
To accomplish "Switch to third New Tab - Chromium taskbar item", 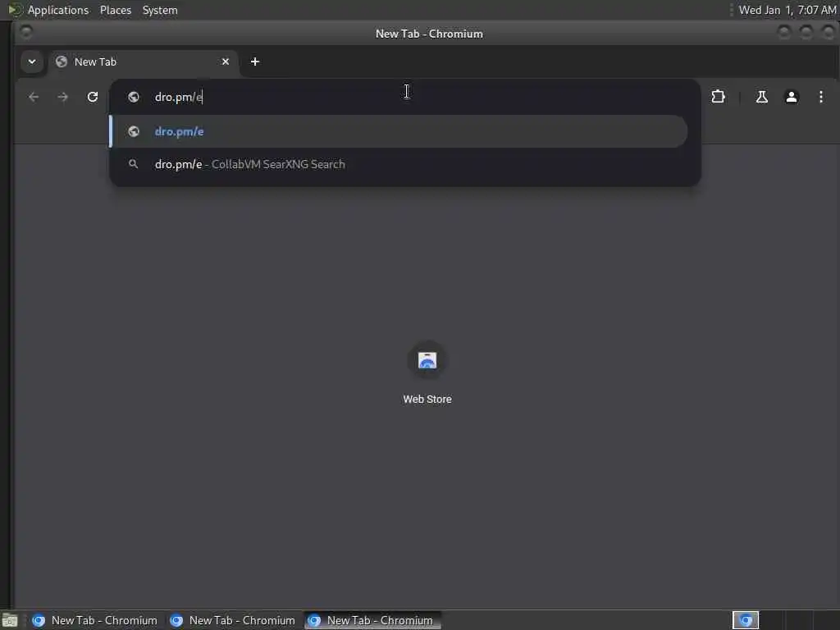I will pyautogui.click(x=372, y=620).
